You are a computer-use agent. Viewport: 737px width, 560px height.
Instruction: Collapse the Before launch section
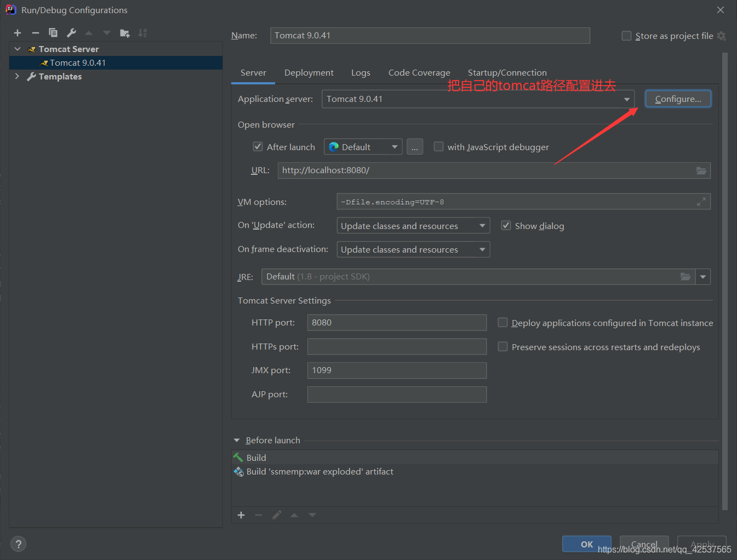[237, 440]
